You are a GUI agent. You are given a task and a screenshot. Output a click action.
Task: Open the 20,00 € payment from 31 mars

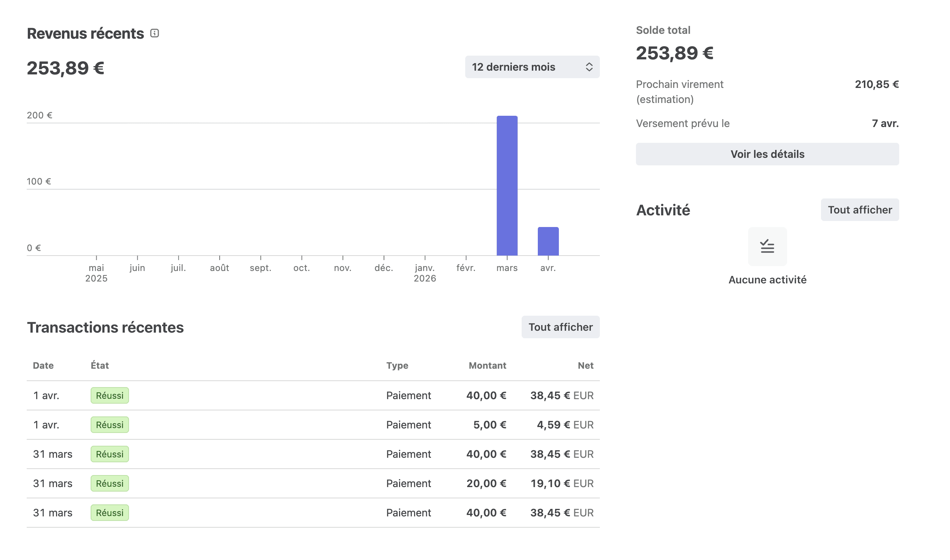point(313,483)
